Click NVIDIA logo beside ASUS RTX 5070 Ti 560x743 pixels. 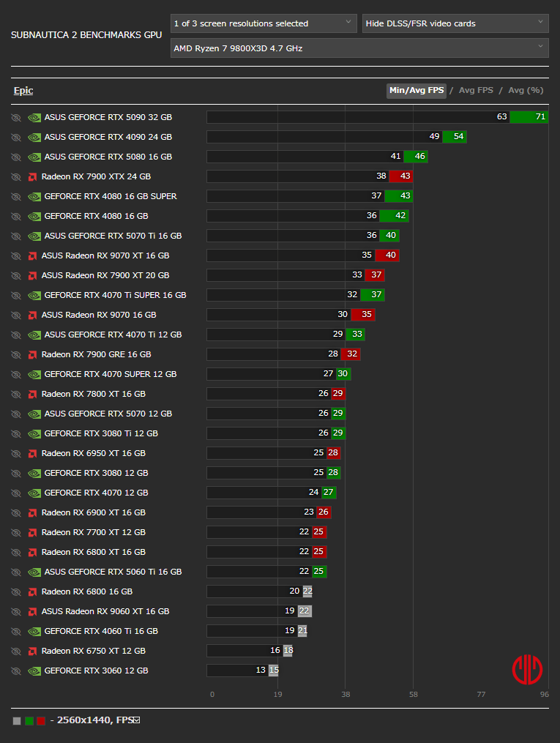pos(34,236)
